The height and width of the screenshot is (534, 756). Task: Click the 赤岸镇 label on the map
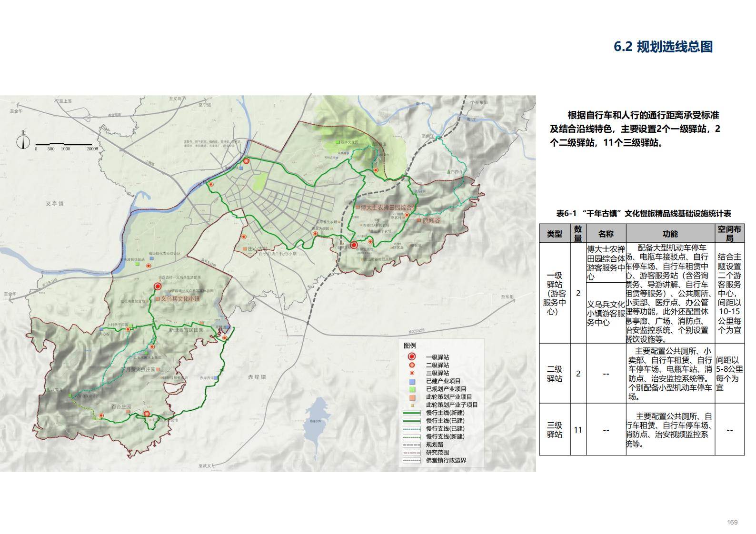coord(257,377)
